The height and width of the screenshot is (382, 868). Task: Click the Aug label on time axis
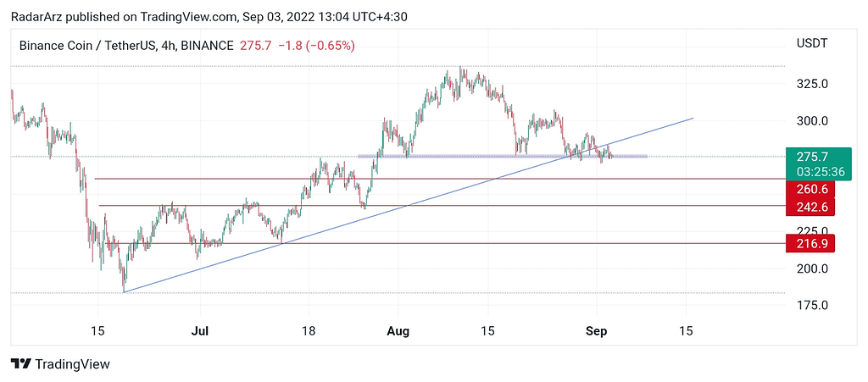coord(398,330)
